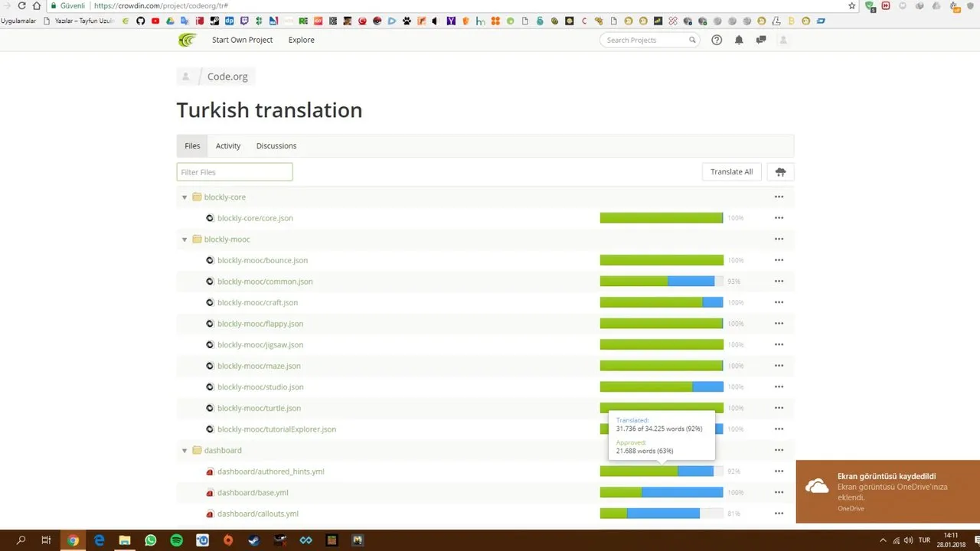980x551 pixels.
Task: Click the owner avatar beside Code.org
Action: pos(186,77)
